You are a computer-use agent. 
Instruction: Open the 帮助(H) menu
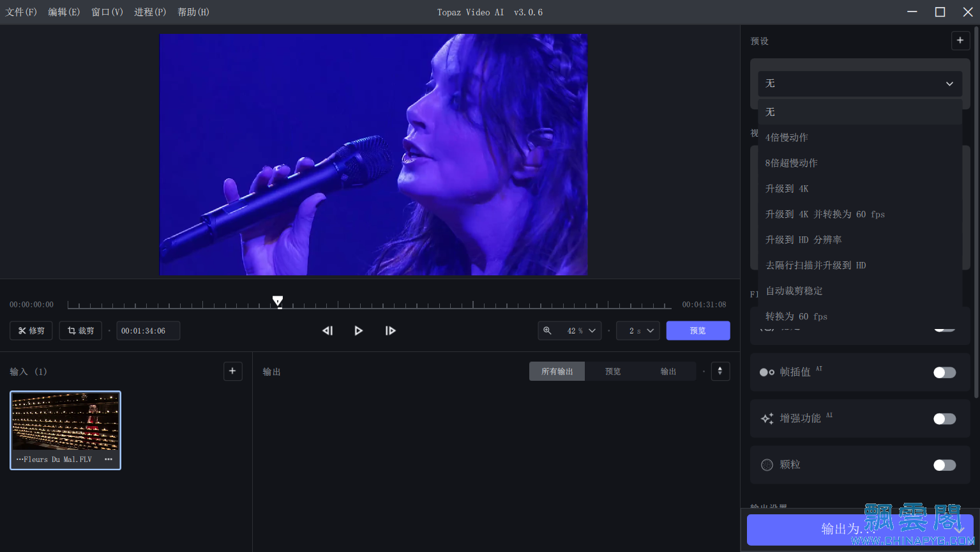pyautogui.click(x=193, y=12)
